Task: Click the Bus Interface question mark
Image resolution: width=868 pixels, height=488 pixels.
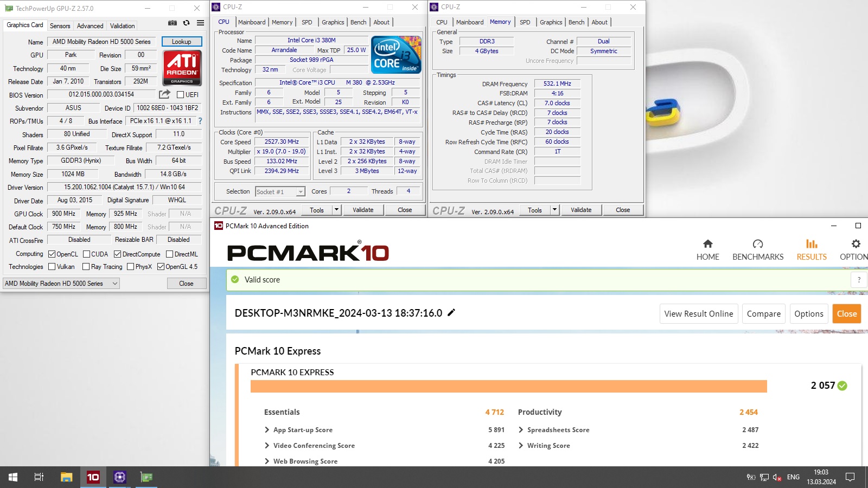Action: 200,121
